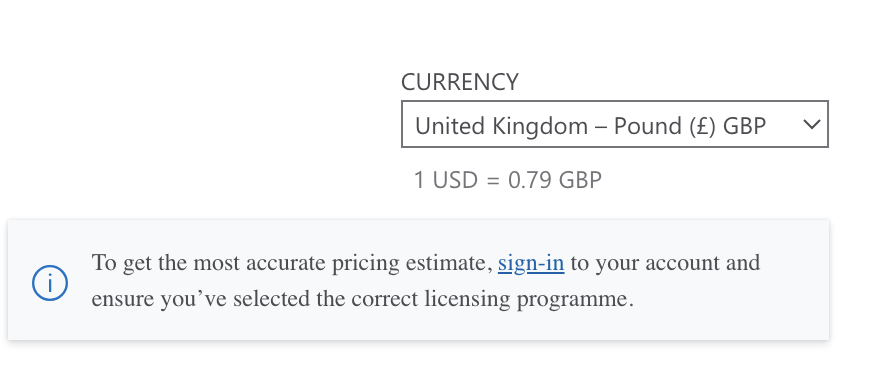This screenshot has height=368, width=872.
Task: Select the United Kingdom – Pound (£) GBP text
Action: click(591, 126)
